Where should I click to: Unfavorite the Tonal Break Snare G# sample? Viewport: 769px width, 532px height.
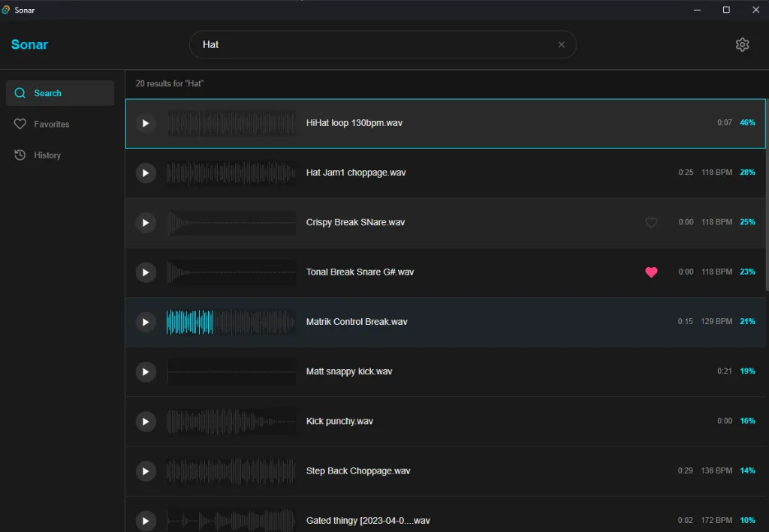tap(651, 272)
